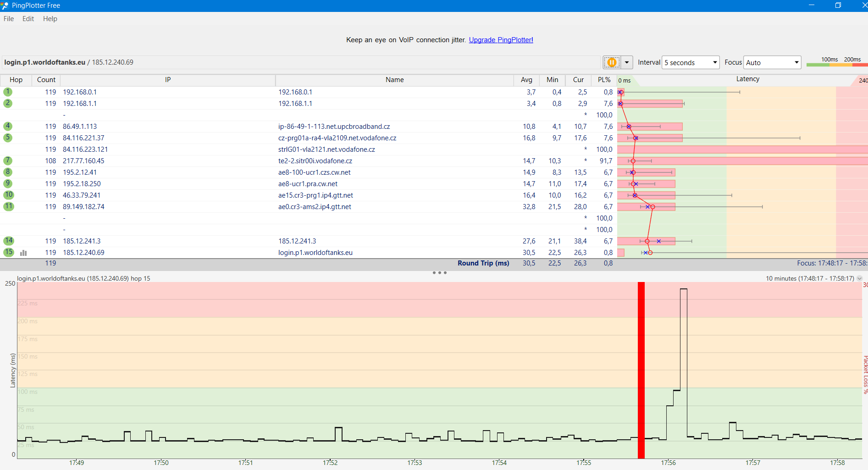
Task: Select IP cell 89.149.182.74
Action: coord(83,207)
